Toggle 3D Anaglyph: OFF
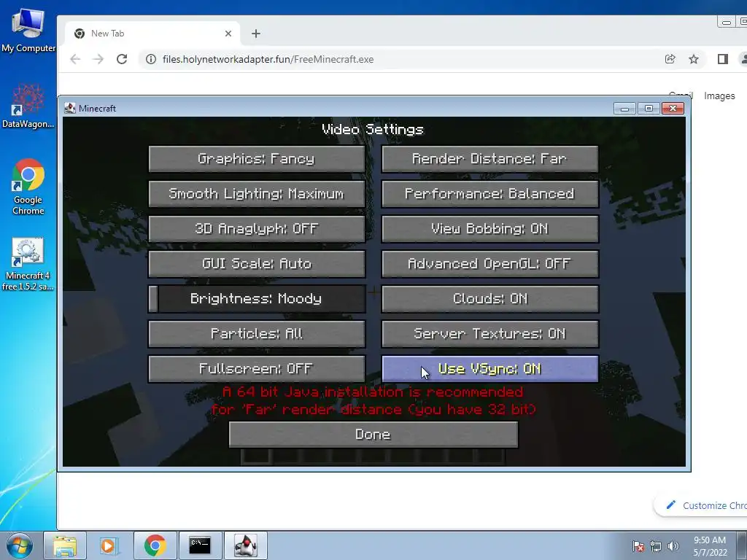The image size is (747, 560). (x=257, y=229)
